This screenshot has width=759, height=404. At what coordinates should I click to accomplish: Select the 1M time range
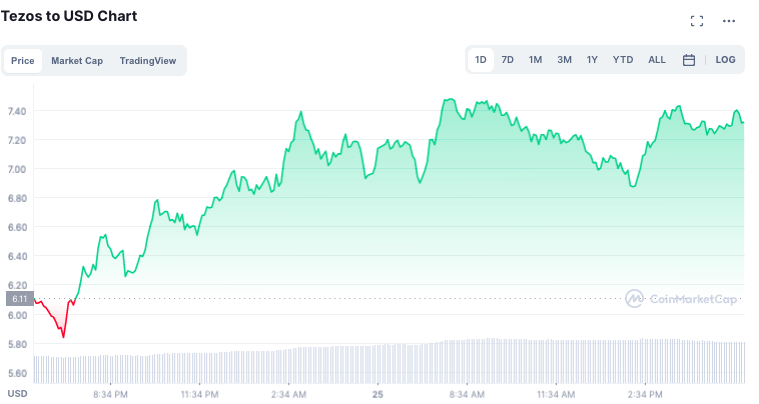536,60
